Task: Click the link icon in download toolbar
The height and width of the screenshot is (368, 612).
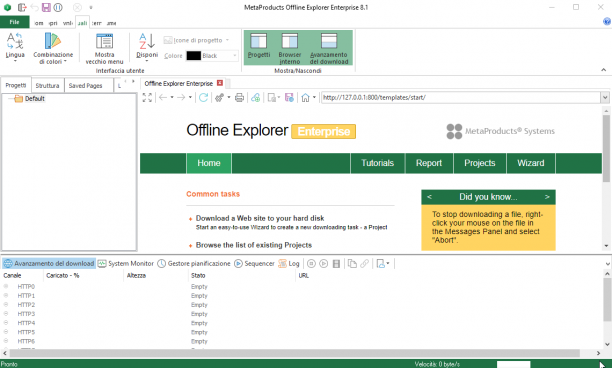Action: coord(365,264)
